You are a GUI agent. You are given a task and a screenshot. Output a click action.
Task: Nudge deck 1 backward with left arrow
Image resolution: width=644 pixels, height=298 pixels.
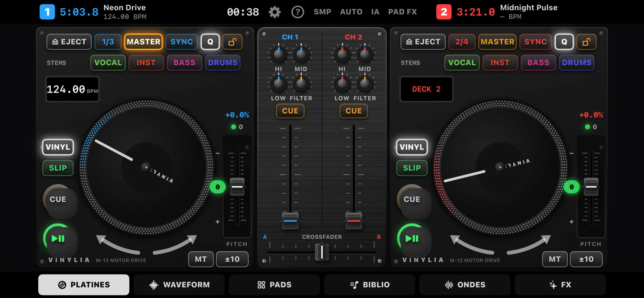point(118,245)
